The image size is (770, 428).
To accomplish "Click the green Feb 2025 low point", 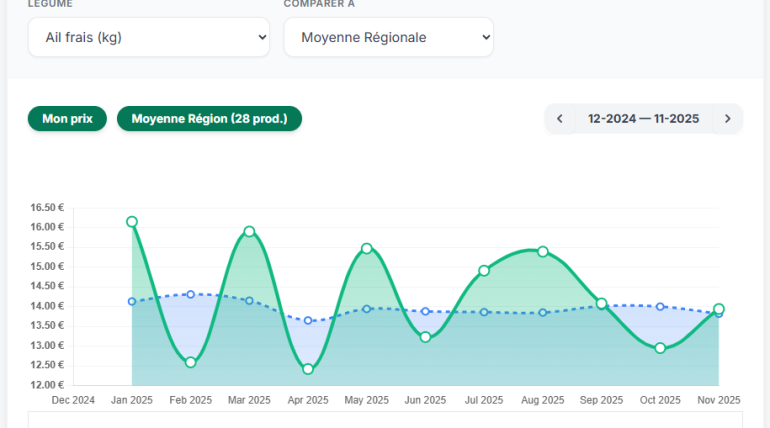I will pyautogui.click(x=190, y=362).
